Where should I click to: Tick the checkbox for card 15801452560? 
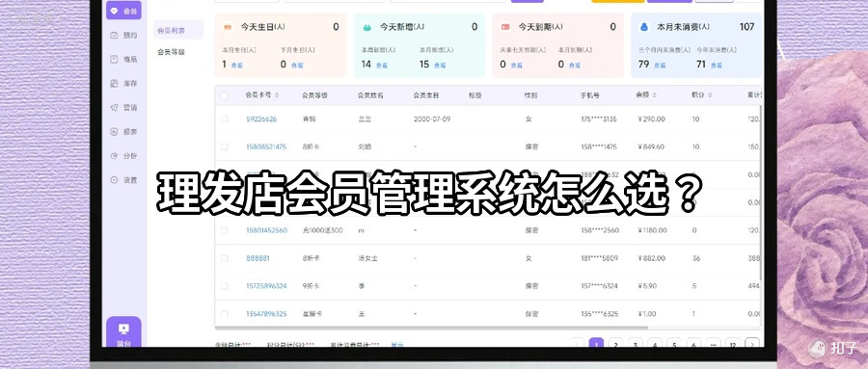224,230
